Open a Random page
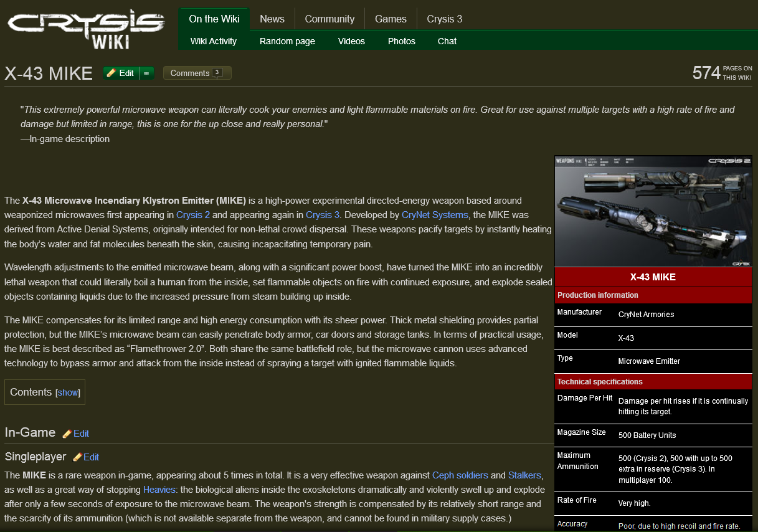Image resolution: width=758 pixels, height=532 pixels. (287, 41)
